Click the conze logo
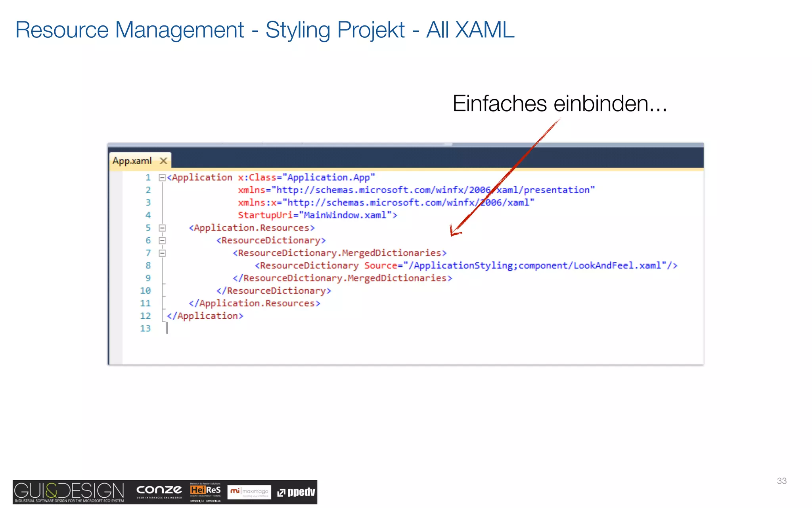The height and width of the screenshot is (508, 812). click(x=159, y=491)
